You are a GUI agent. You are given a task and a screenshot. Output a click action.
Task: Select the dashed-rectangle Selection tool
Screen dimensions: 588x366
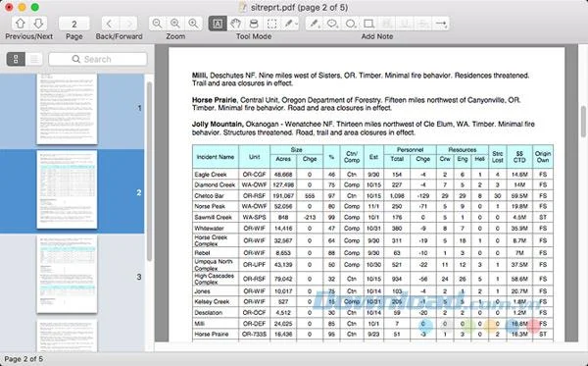271,24
